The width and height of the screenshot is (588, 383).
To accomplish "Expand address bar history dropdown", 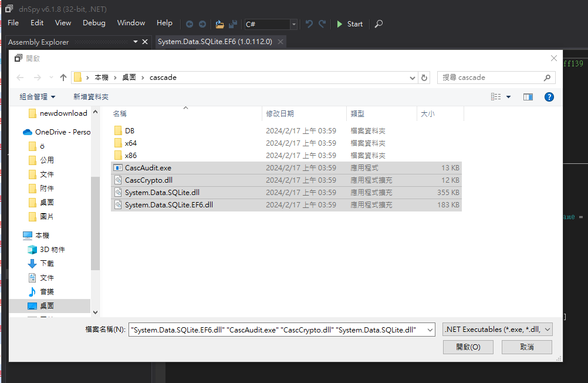I will (x=413, y=78).
